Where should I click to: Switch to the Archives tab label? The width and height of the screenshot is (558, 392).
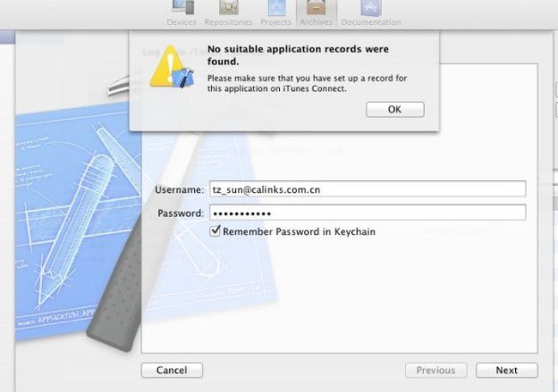pyautogui.click(x=316, y=22)
